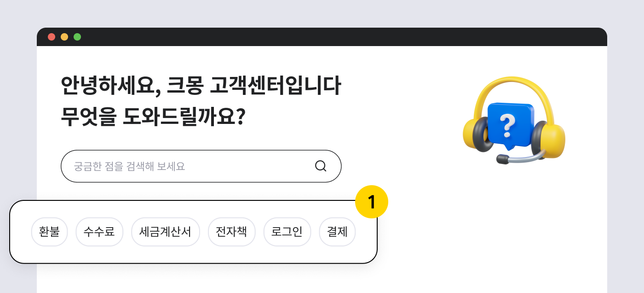Image resolution: width=644 pixels, height=293 pixels.
Task: Tap the 로그인 keyword chip
Action: point(287,232)
